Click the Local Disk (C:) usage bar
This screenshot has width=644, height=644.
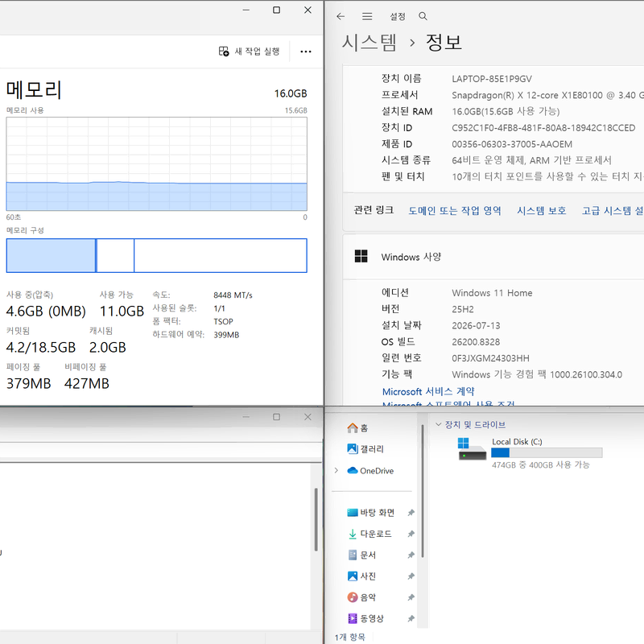tap(547, 452)
